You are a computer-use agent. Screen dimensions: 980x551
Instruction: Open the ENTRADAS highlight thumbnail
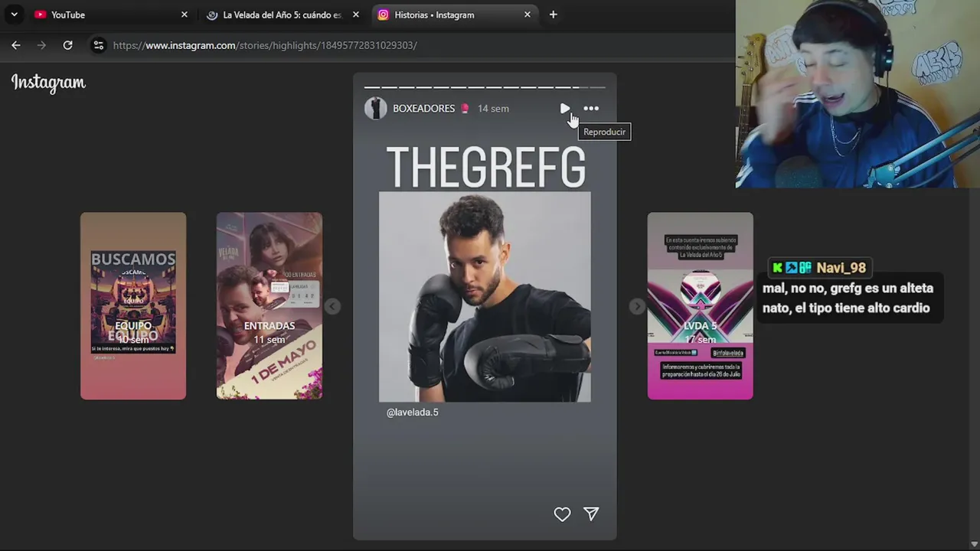pos(269,306)
